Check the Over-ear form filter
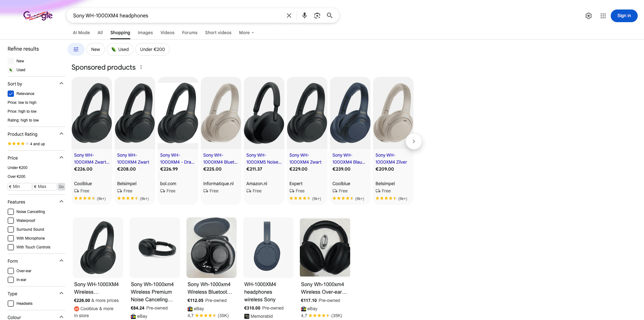 10,271
